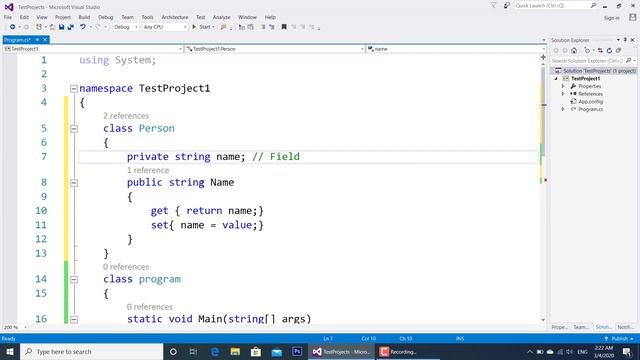
Task: Collapse the class Person block
Action: click(x=74, y=129)
